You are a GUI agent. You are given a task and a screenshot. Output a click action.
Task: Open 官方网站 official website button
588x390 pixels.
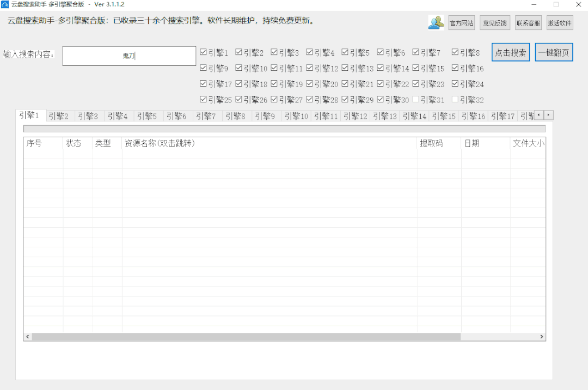point(461,23)
